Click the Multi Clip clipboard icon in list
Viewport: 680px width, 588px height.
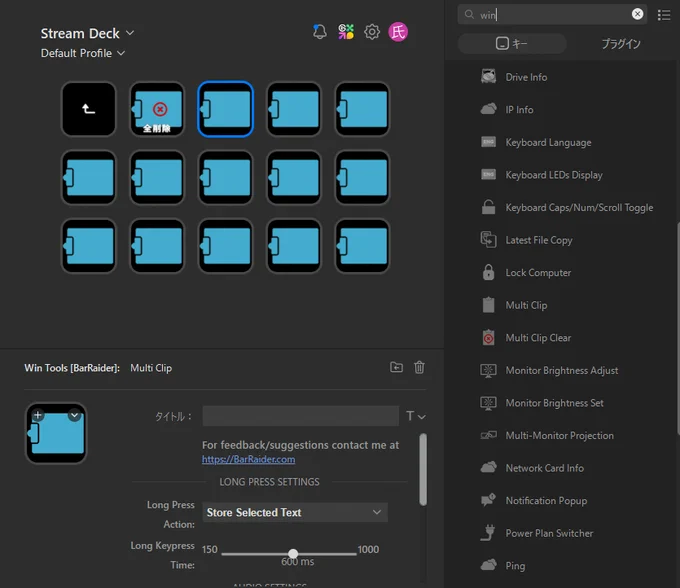pyautogui.click(x=488, y=305)
